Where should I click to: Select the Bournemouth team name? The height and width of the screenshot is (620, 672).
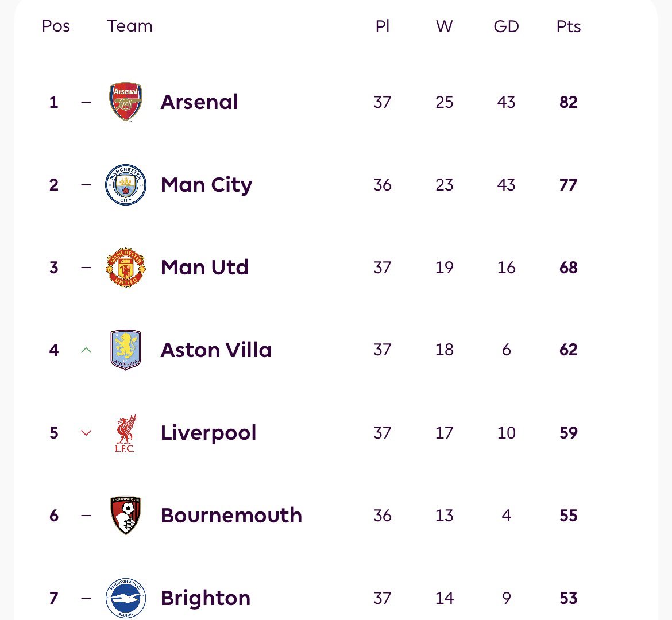(x=231, y=515)
